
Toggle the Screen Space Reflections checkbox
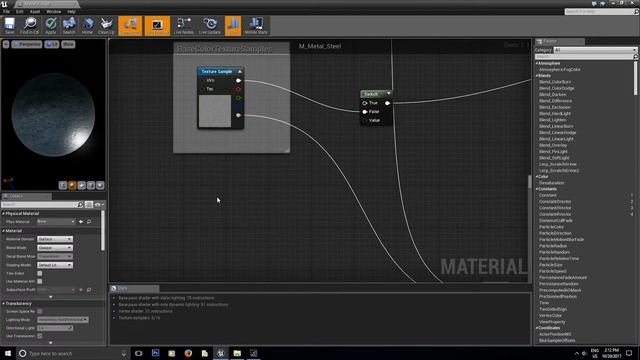tap(40, 311)
